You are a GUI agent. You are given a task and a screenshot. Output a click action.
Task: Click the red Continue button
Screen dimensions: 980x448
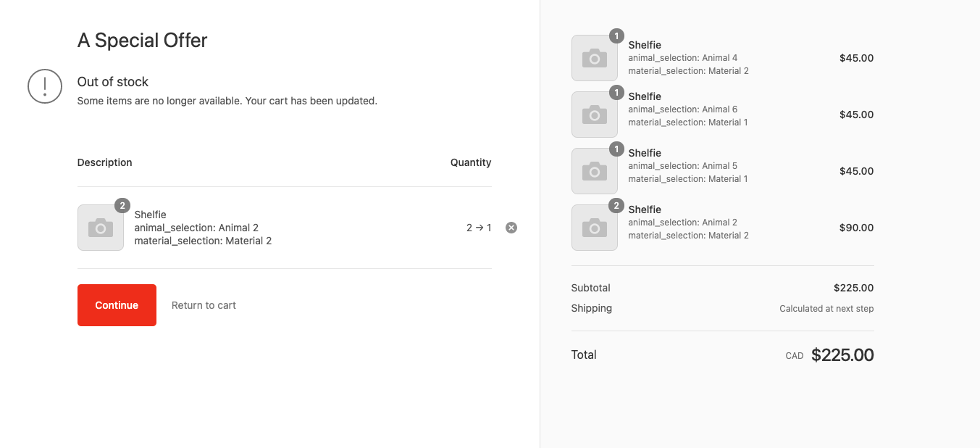pos(117,305)
